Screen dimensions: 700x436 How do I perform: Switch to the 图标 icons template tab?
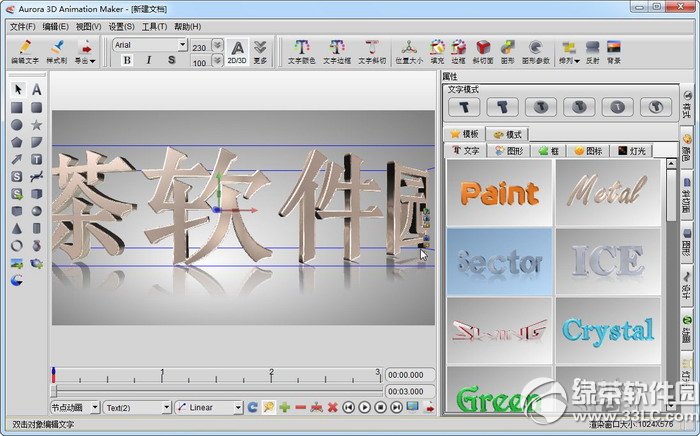[x=588, y=151]
